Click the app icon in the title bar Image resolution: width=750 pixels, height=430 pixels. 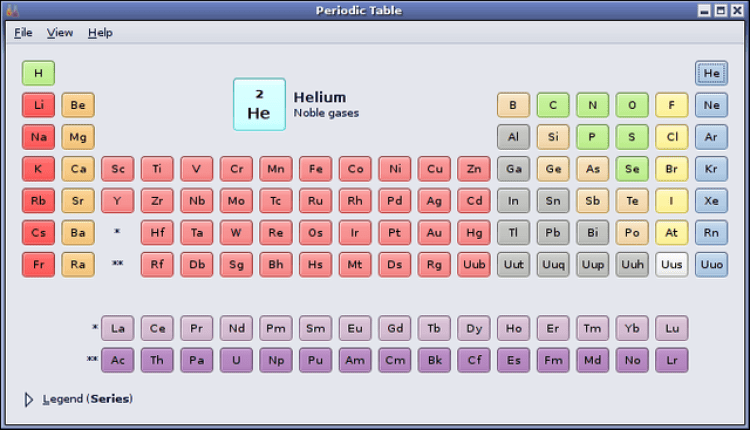click(x=12, y=10)
